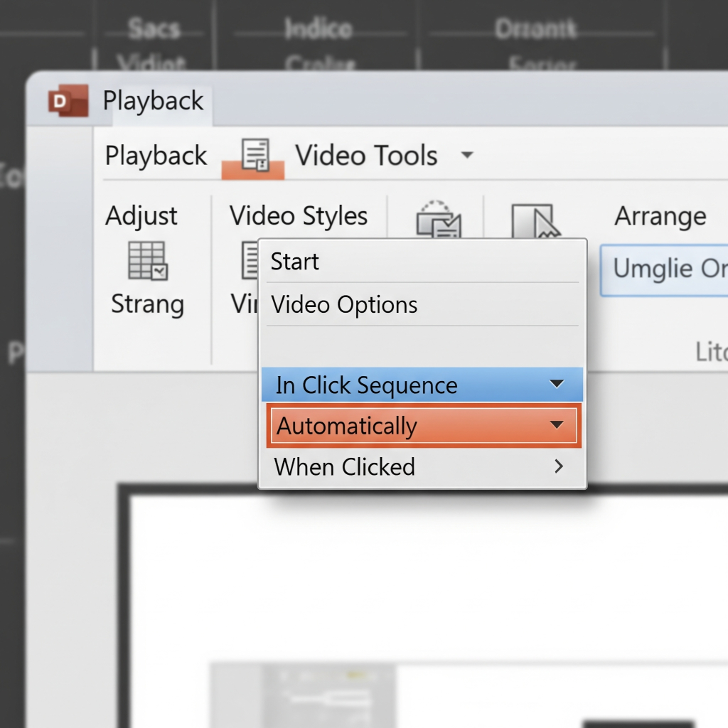Switch to the Video Tools tab
Screen dimensions: 728x728
click(366, 155)
